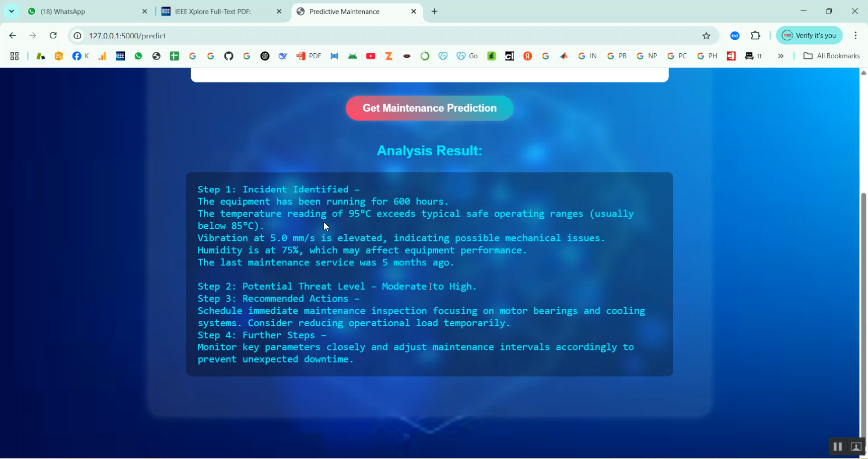Open the WhatsApp bookmark icon
Screen dimensions: 868x459
(138, 56)
